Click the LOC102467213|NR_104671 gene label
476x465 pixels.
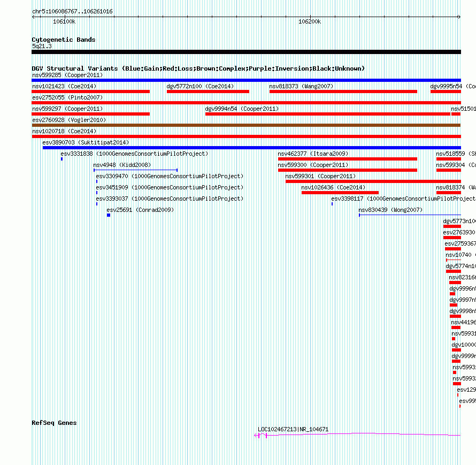293,429
